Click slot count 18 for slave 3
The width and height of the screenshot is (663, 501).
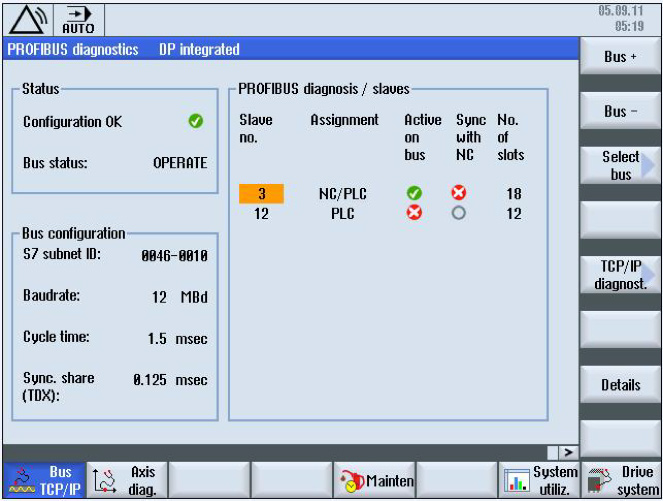pos(514,194)
